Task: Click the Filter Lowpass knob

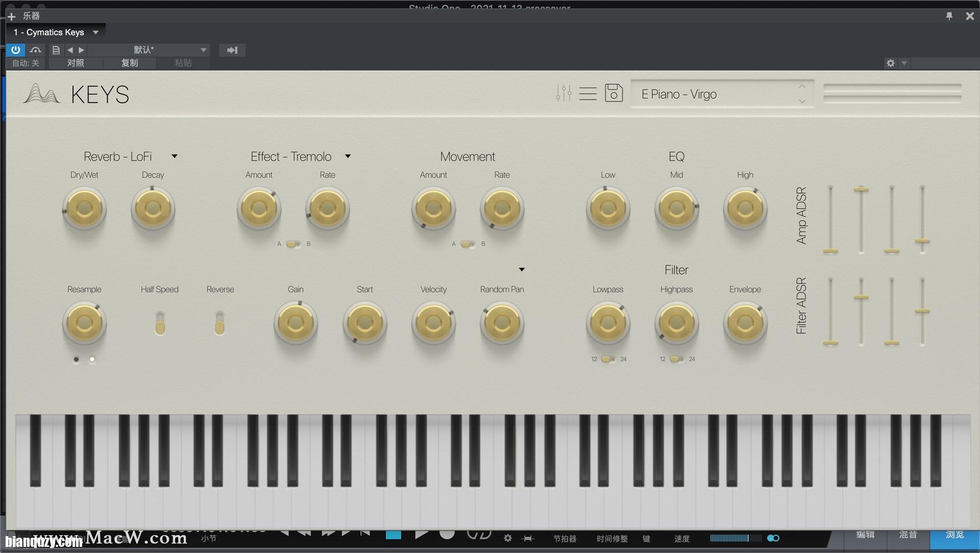Action: [x=608, y=323]
